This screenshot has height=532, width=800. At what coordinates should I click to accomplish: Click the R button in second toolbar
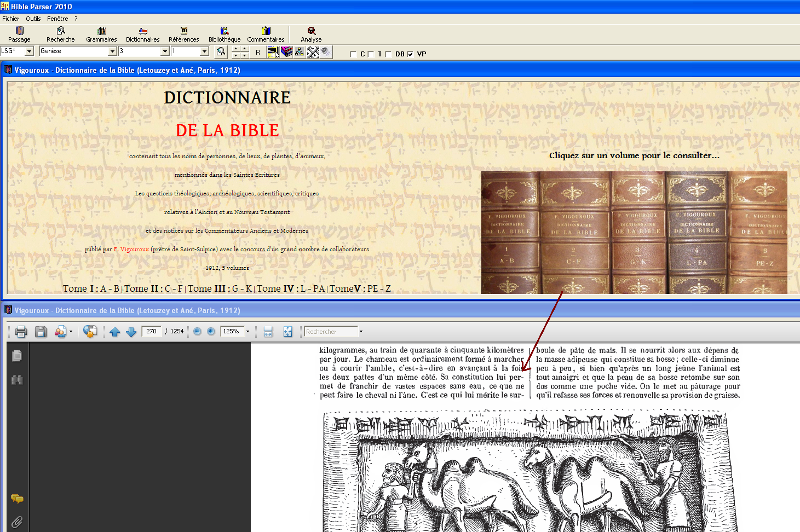click(x=258, y=52)
